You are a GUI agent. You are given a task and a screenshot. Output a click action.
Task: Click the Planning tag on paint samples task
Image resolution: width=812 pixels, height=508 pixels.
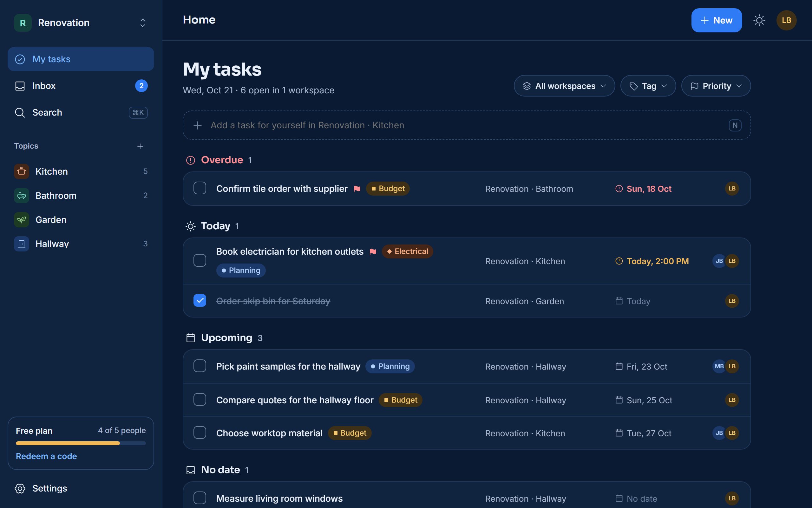coord(390,366)
